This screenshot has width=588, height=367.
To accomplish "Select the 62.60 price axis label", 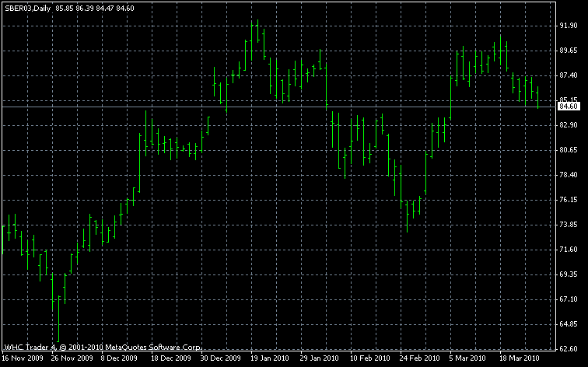I will click(569, 349).
